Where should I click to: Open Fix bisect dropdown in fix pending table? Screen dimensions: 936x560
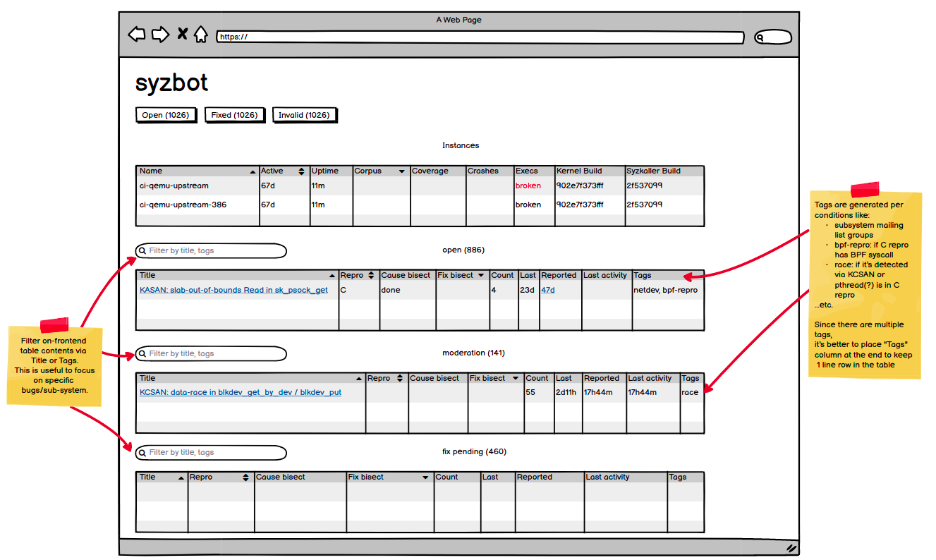point(425,477)
